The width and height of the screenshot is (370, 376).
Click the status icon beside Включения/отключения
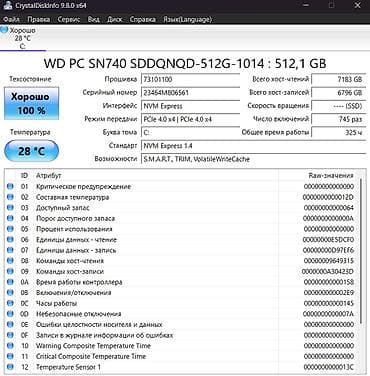click(10, 293)
